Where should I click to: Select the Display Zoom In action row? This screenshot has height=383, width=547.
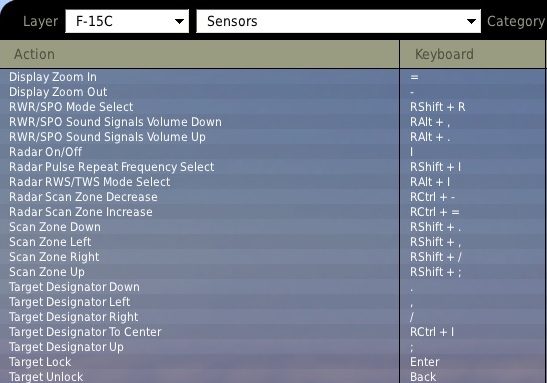(200, 77)
